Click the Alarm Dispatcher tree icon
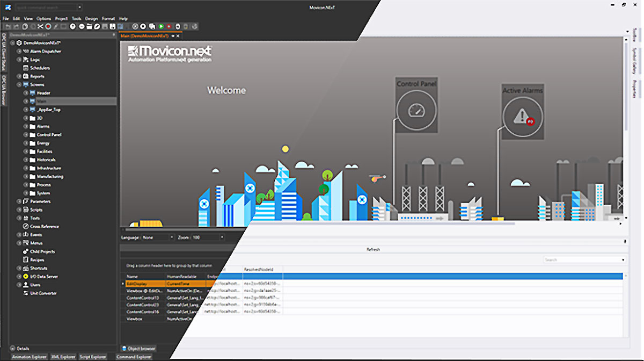 26,51
